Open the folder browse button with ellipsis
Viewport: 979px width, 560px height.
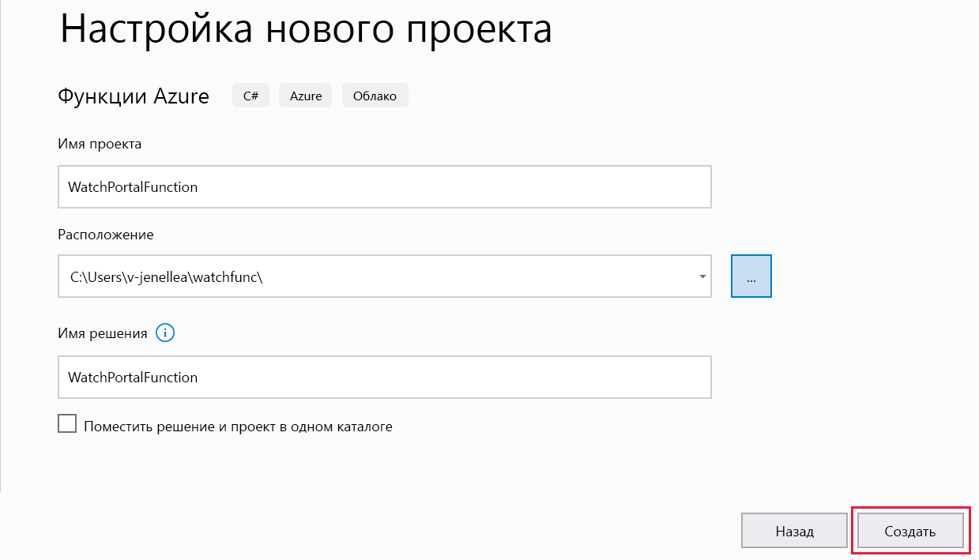pos(751,276)
